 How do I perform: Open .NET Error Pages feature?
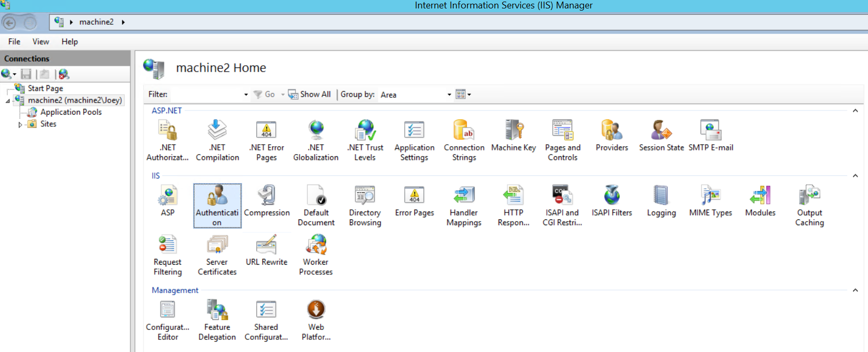(266, 140)
